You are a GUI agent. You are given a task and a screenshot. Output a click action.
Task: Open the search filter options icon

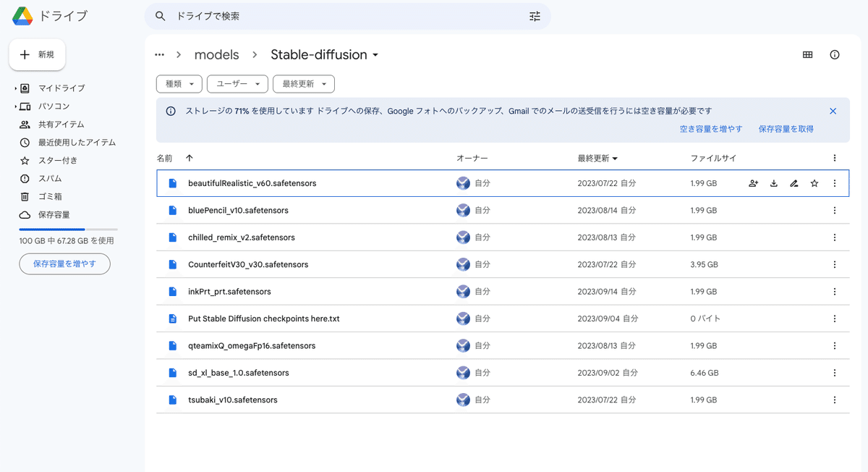535,16
